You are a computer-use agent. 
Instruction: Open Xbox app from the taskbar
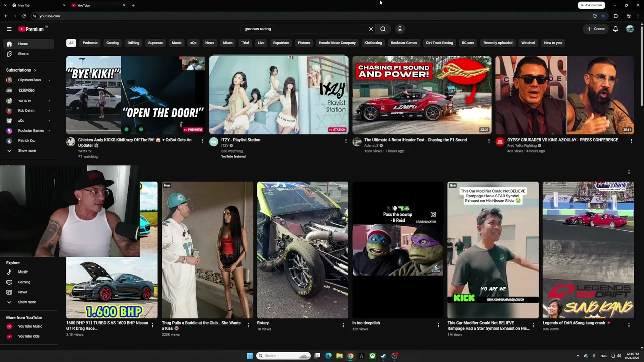pyautogui.click(x=372, y=356)
